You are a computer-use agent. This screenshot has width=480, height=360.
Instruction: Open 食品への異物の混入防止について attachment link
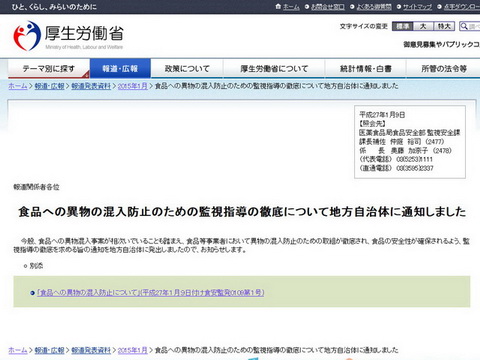pyautogui.click(x=150, y=293)
